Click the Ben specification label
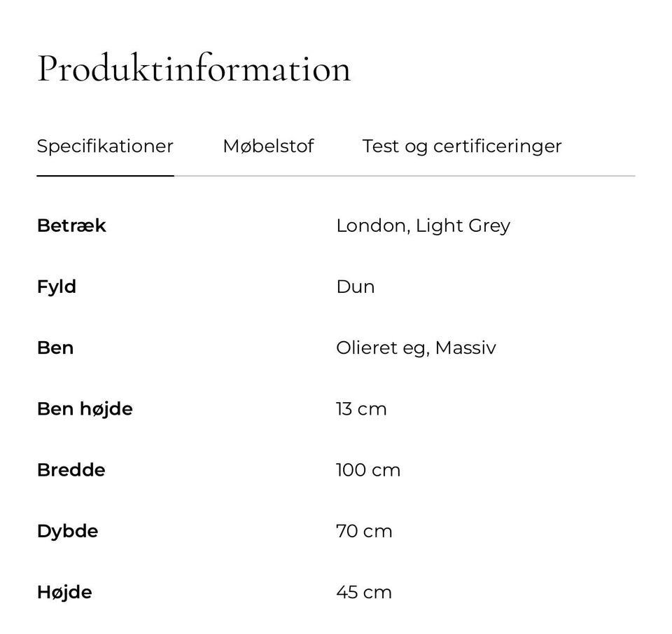 pyautogui.click(x=55, y=347)
